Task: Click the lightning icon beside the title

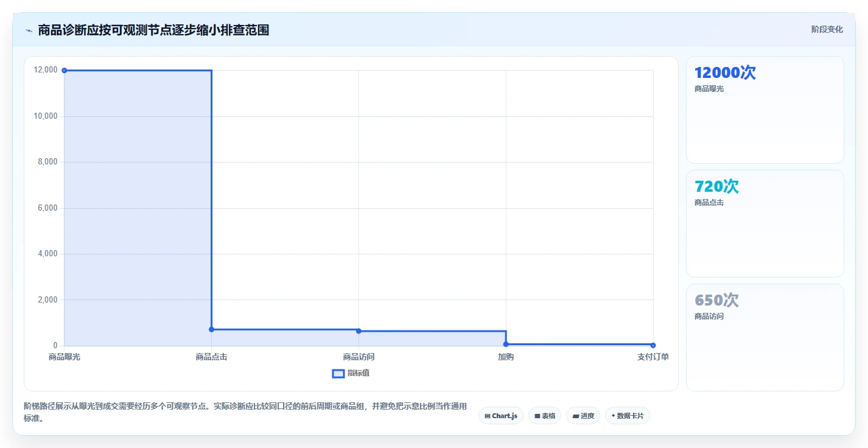Action: 29,30
